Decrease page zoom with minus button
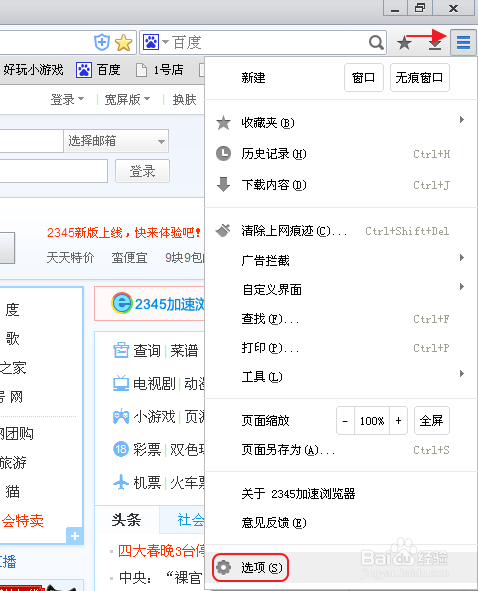 point(345,421)
